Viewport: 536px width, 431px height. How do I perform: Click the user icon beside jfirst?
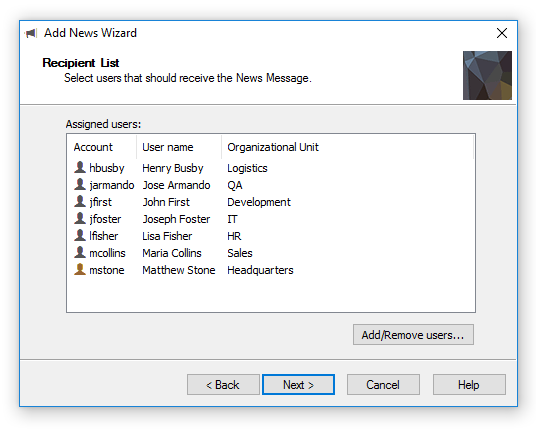(80, 201)
